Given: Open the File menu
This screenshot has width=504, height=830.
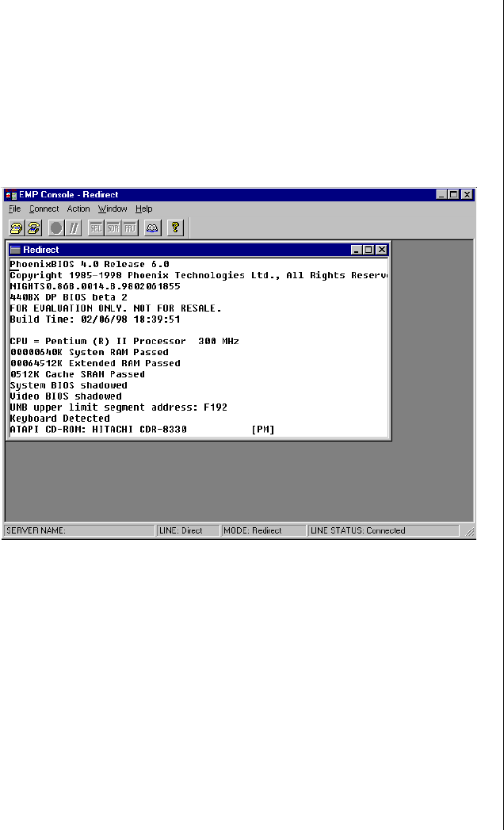Looking at the screenshot, I should pyautogui.click(x=14, y=209).
